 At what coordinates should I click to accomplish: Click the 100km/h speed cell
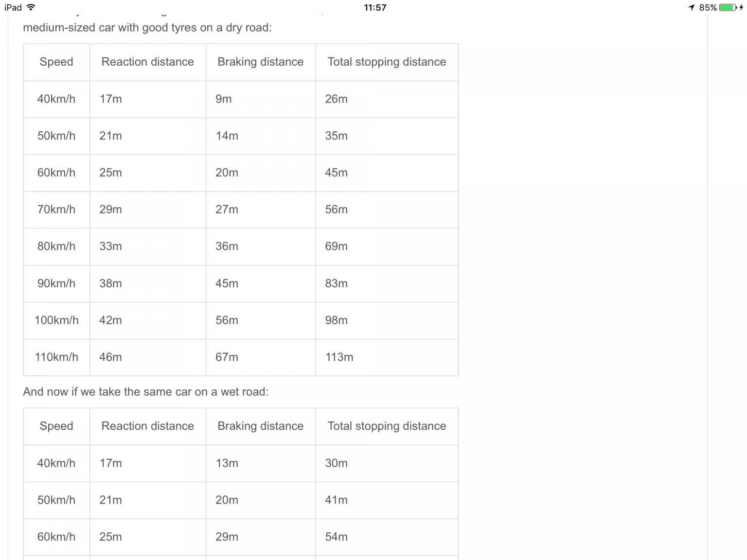[x=56, y=320]
